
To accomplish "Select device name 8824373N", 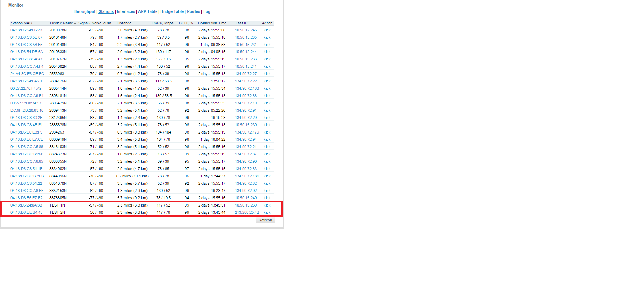I will click(x=58, y=154).
